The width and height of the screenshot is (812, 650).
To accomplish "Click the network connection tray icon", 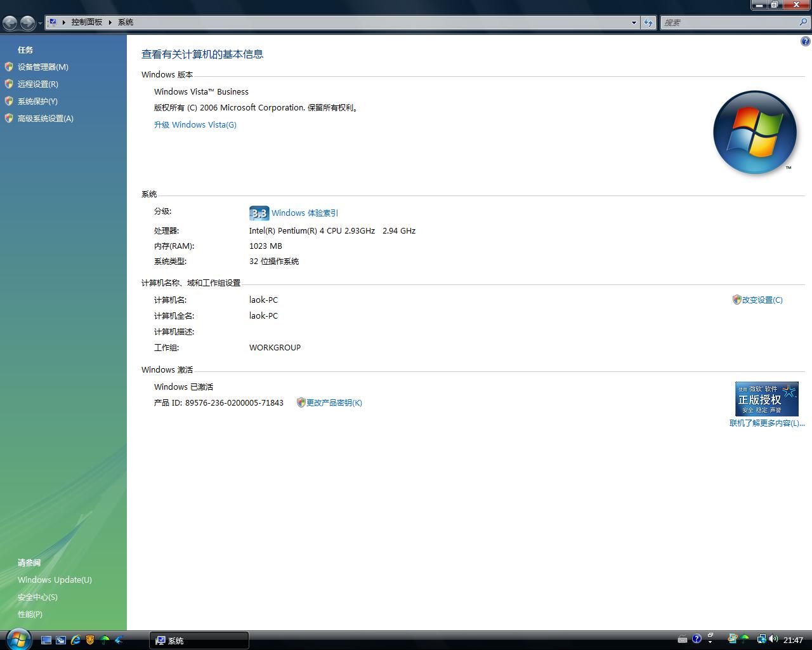I will pos(761,639).
